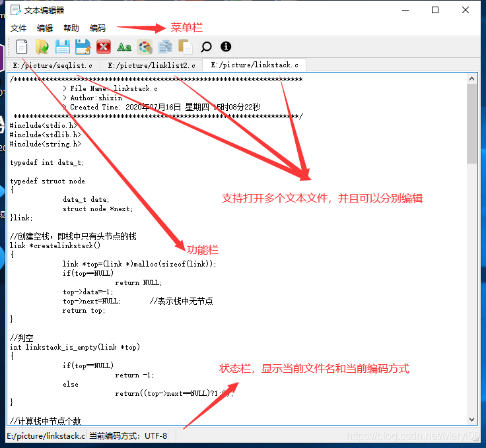Viewport: 486px width, 448px height.
Task: Click the line '#include<string.h>'
Action: tap(46, 144)
